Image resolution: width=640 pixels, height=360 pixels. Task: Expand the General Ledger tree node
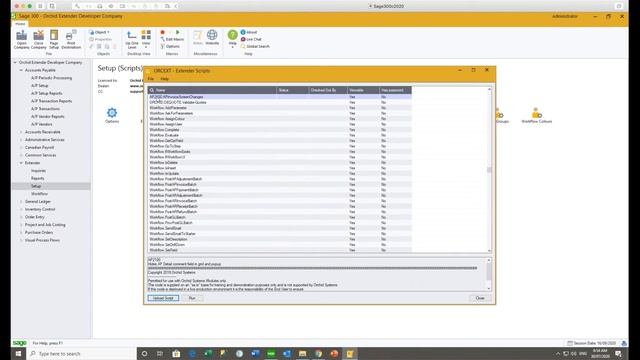(x=21, y=202)
